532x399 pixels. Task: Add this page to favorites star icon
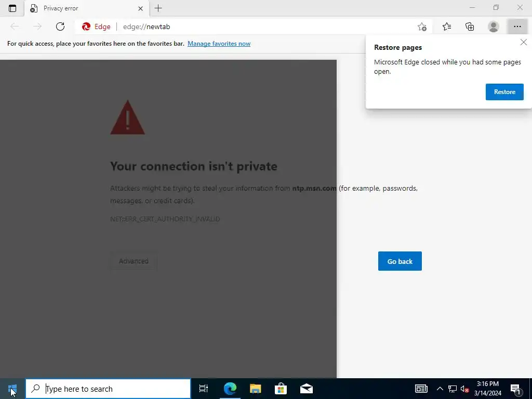point(422,26)
